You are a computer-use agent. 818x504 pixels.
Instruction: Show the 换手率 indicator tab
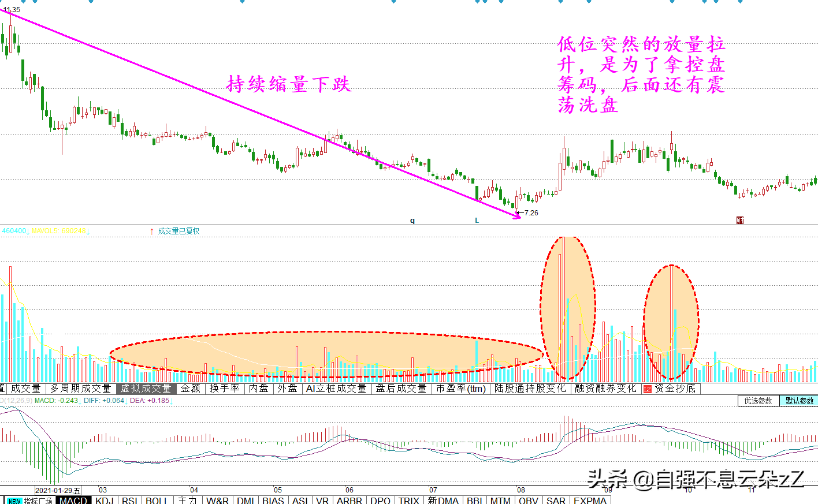225,389
